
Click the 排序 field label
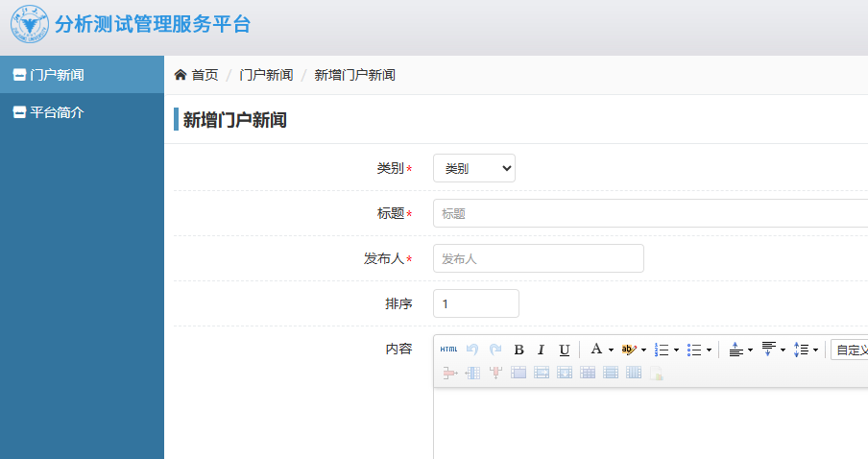click(398, 303)
